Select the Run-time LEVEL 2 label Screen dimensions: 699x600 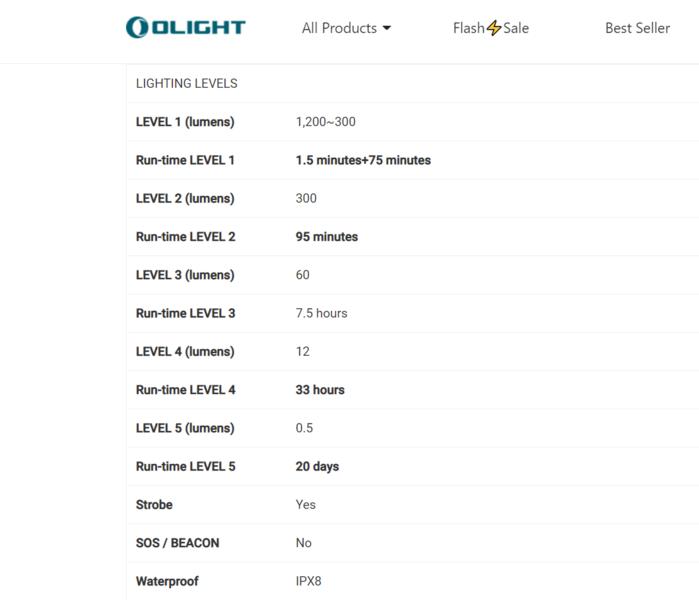point(185,237)
